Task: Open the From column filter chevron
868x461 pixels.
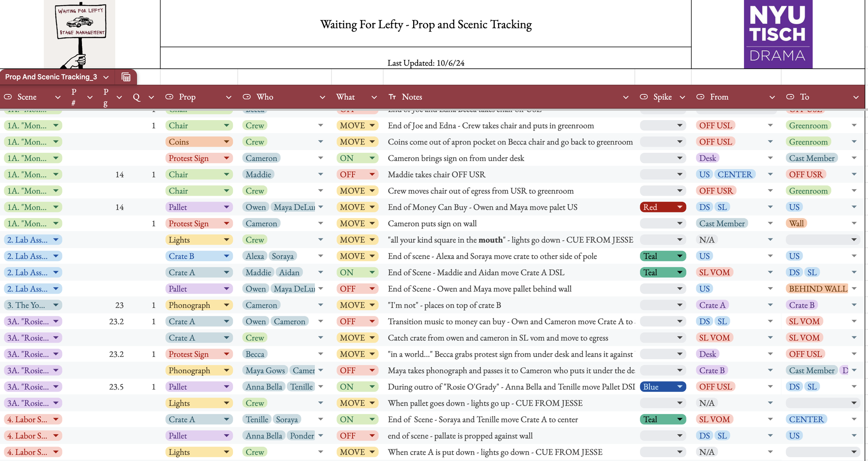Action: tap(772, 98)
